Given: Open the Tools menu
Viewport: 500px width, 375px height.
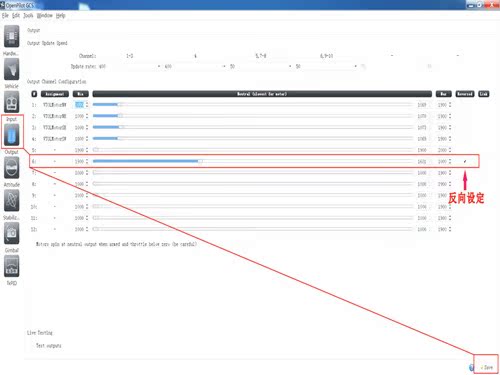Looking at the screenshot, I should click(x=28, y=15).
